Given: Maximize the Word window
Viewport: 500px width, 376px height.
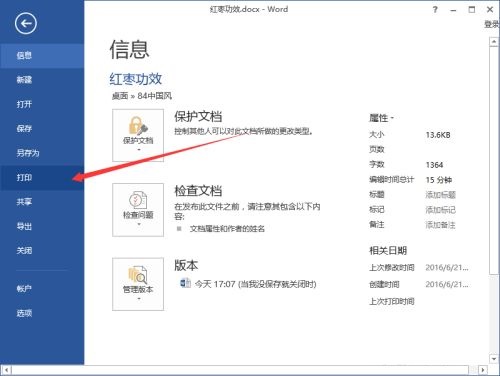Looking at the screenshot, I should (472, 10).
